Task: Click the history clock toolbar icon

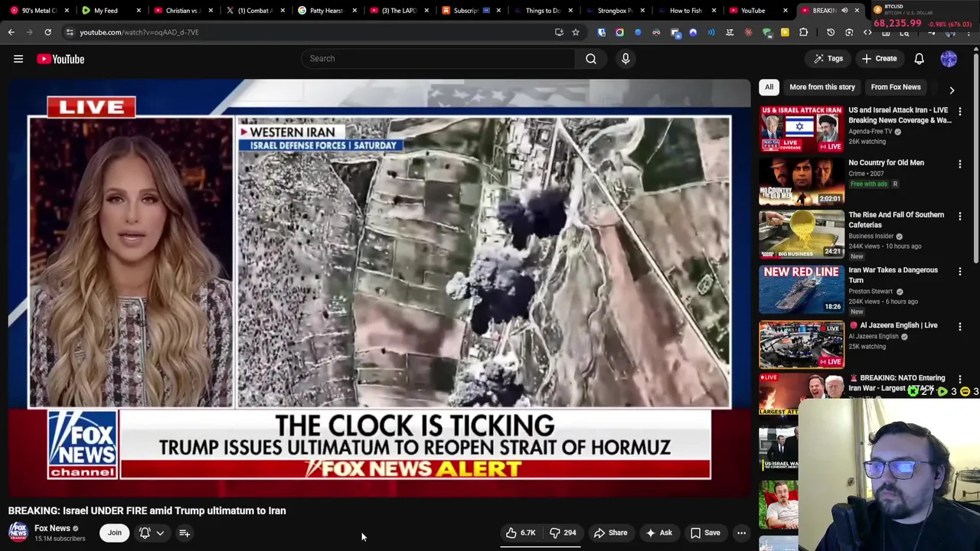Action: [831, 32]
